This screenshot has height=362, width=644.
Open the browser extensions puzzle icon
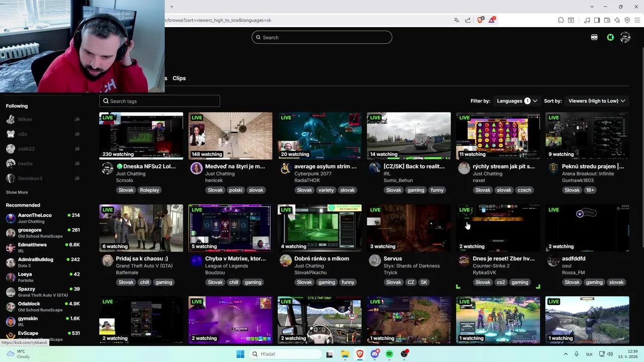pyautogui.click(x=561, y=20)
